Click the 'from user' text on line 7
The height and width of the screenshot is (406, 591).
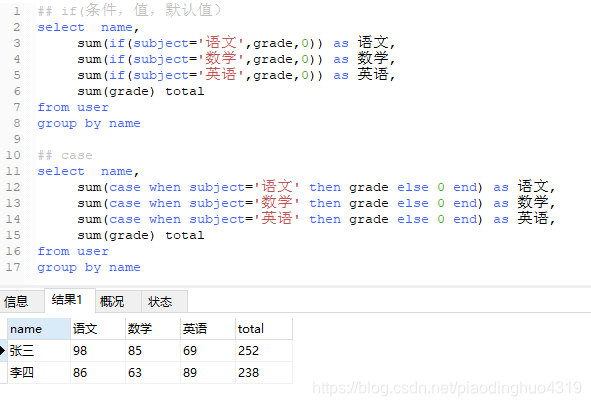[73, 107]
